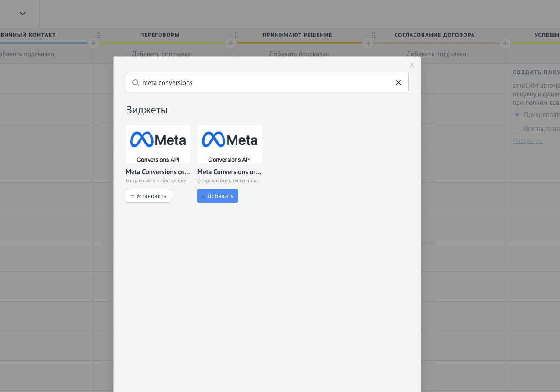The width and height of the screenshot is (560, 392).
Task: Click the 'Виджеты' section heading
Action: point(146,110)
